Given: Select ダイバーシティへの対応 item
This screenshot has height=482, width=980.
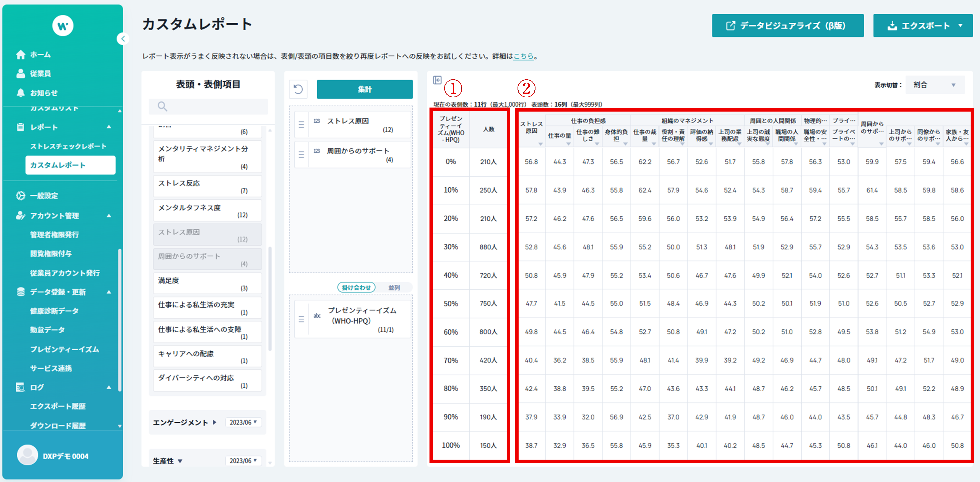Looking at the screenshot, I should 208,381.
